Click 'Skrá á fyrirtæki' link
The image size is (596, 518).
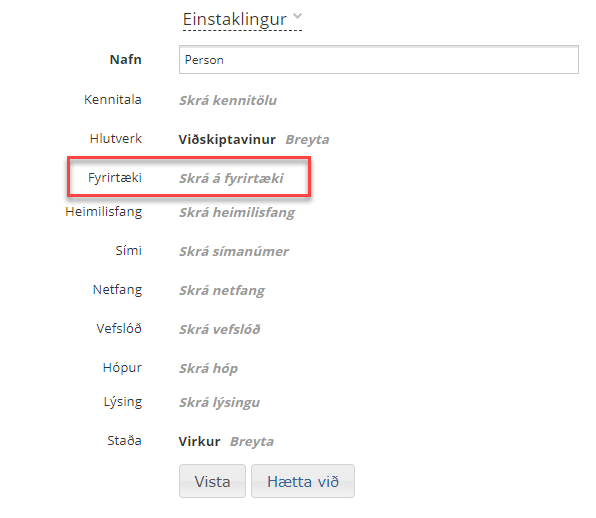(x=231, y=178)
